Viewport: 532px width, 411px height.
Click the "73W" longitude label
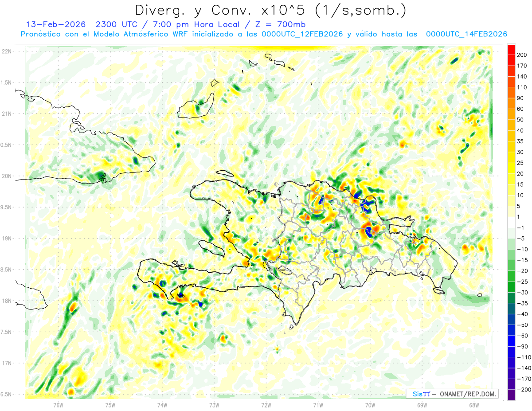214,404
